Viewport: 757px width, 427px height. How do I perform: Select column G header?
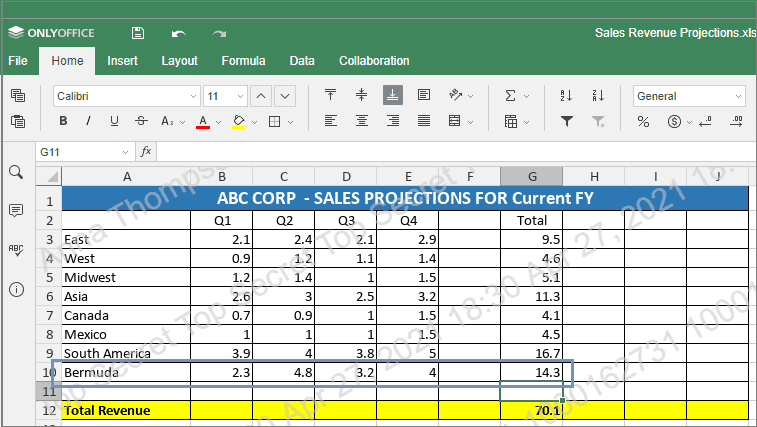click(x=532, y=176)
